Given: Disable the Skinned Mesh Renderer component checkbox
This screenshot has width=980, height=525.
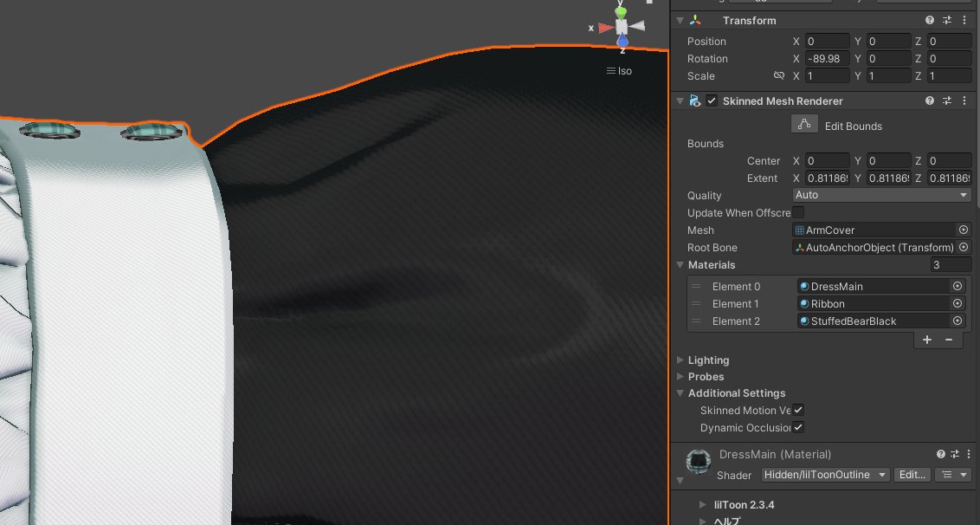Looking at the screenshot, I should click(x=712, y=100).
